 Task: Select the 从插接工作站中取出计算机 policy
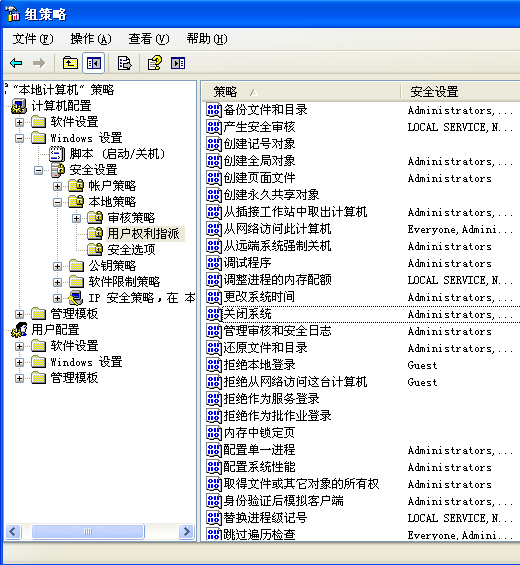295,212
